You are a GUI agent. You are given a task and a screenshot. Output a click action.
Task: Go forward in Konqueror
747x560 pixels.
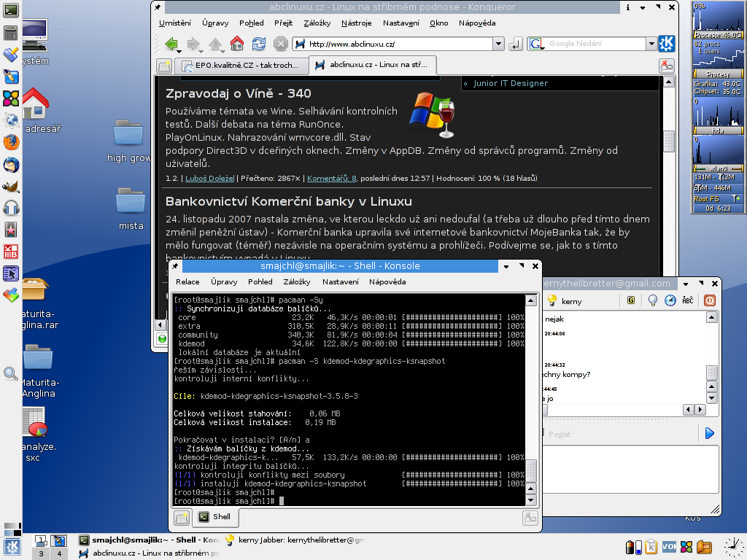193,44
